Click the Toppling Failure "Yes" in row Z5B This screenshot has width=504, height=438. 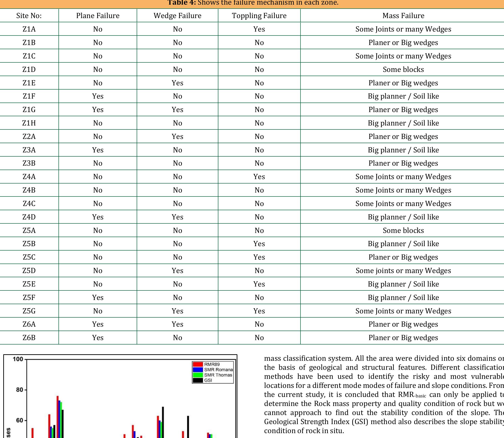click(259, 244)
